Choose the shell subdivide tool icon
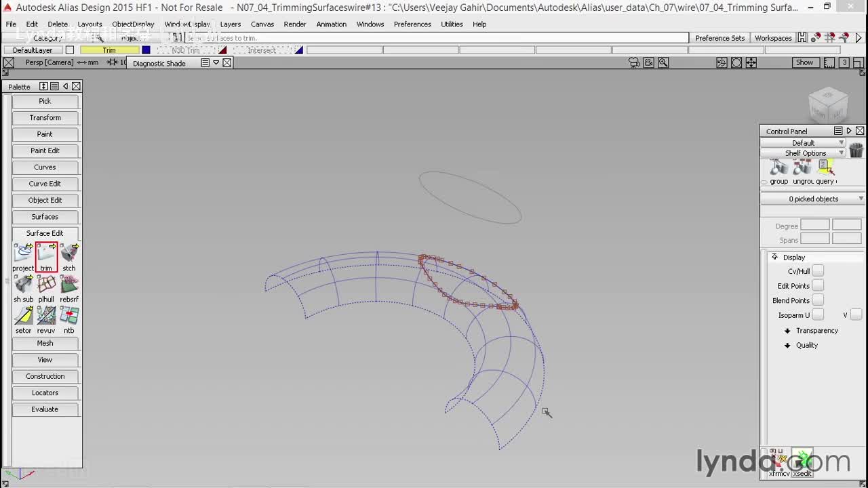The image size is (868, 488). coord(23,284)
